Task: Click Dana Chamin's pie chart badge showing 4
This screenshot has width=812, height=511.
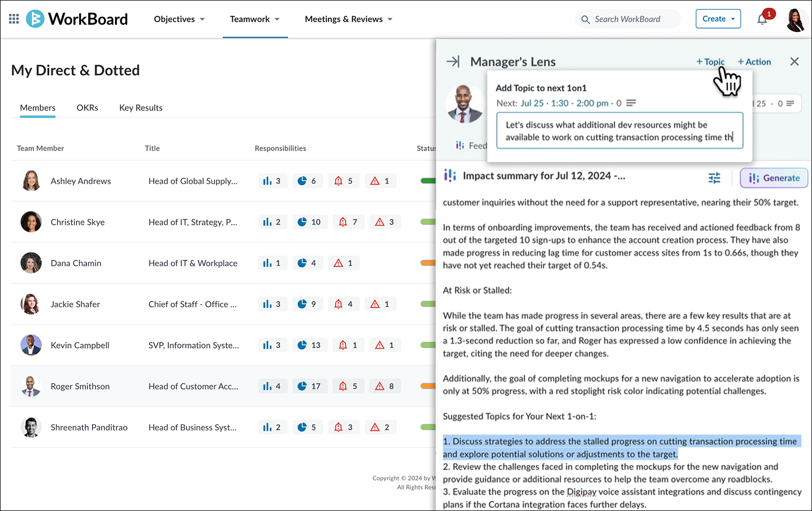Action: (x=307, y=263)
